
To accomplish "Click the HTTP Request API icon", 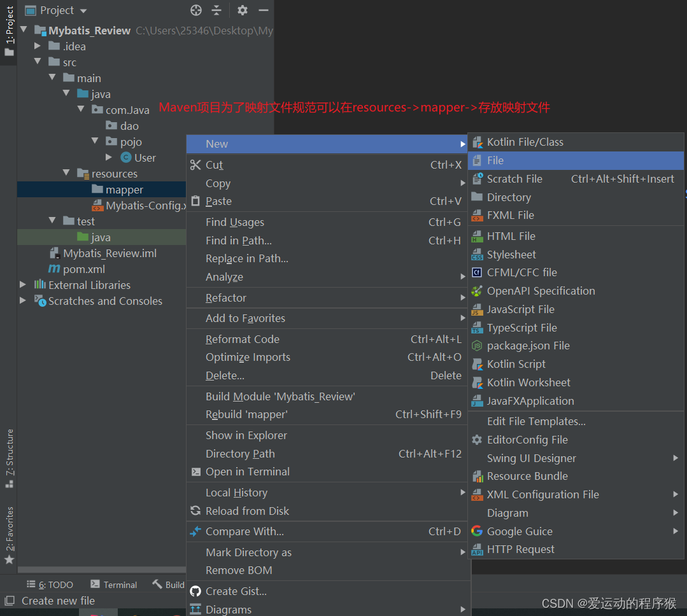I will pos(477,549).
